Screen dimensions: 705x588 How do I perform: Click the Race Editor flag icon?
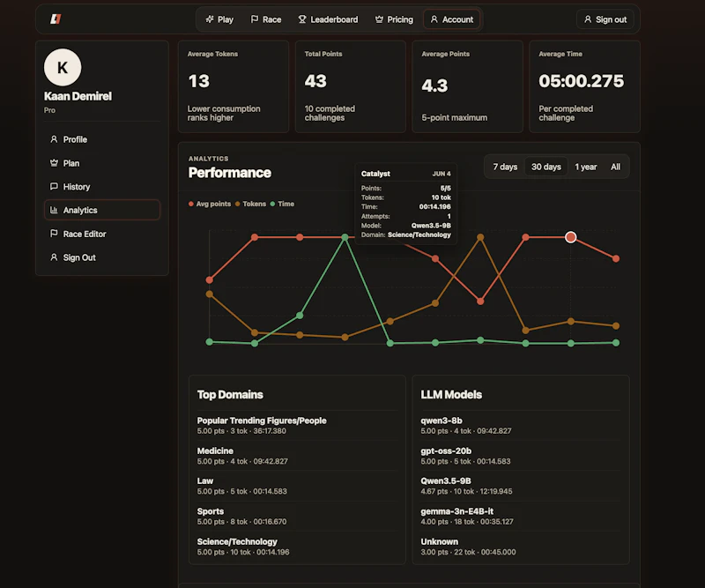point(54,234)
